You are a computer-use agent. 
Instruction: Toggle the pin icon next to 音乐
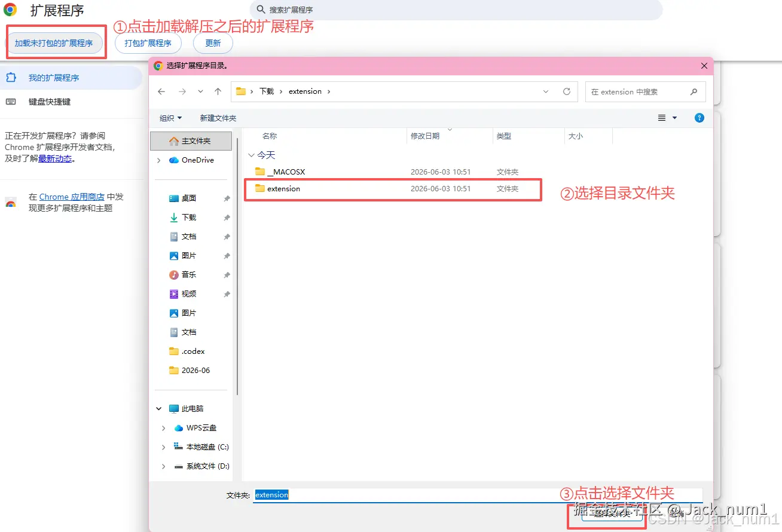click(x=227, y=275)
